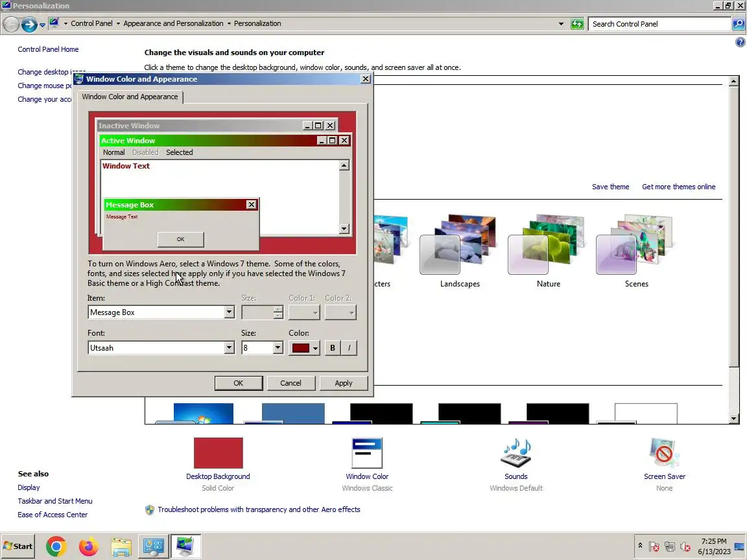This screenshot has width=747, height=560.
Task: Close the Window Color and Appearance dialog
Action: pos(366,79)
